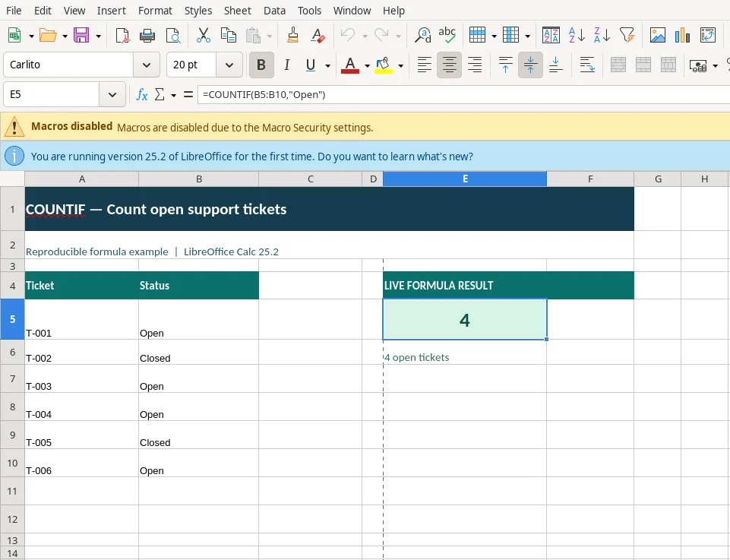
Task: Expand the Sum functions dropdown arrow
Action: (173, 96)
